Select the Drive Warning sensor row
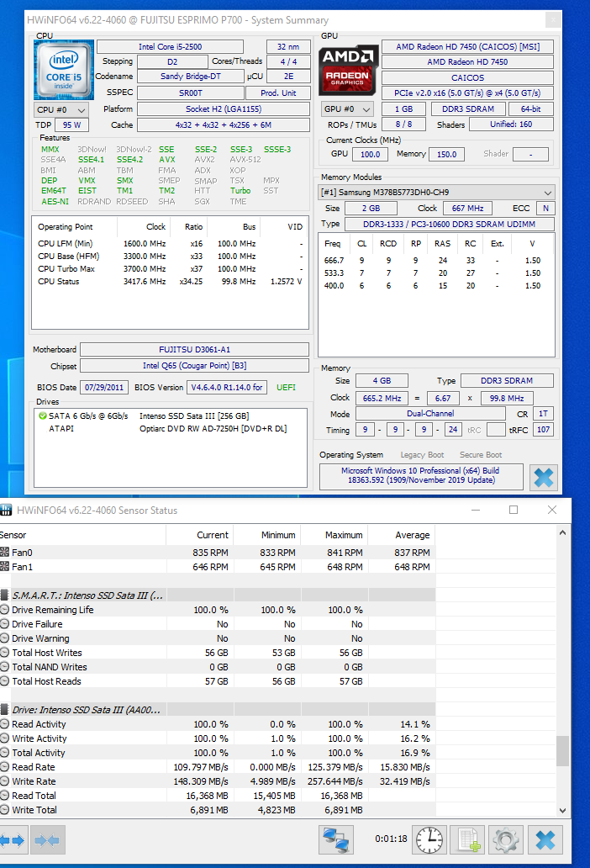 click(x=218, y=638)
